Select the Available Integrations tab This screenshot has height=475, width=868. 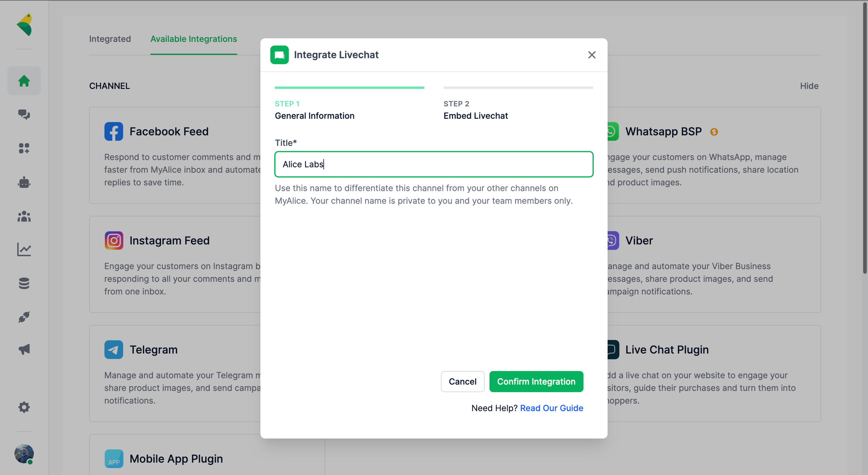pyautogui.click(x=194, y=39)
